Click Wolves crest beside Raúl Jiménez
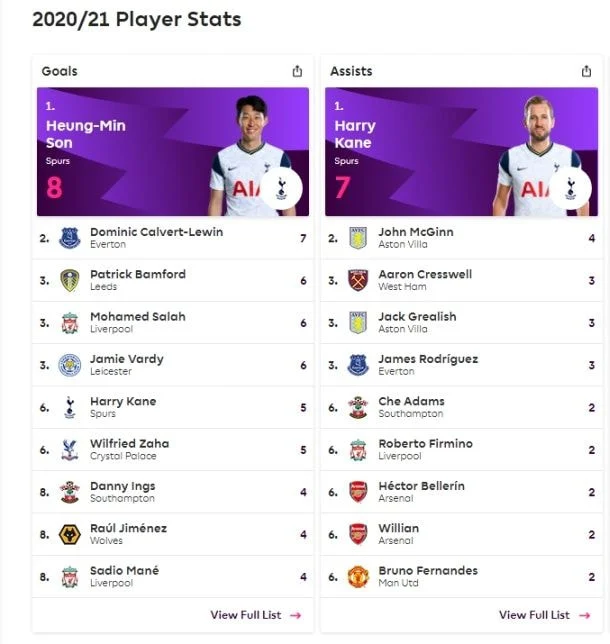The width and height of the screenshot is (610, 644). [69, 534]
